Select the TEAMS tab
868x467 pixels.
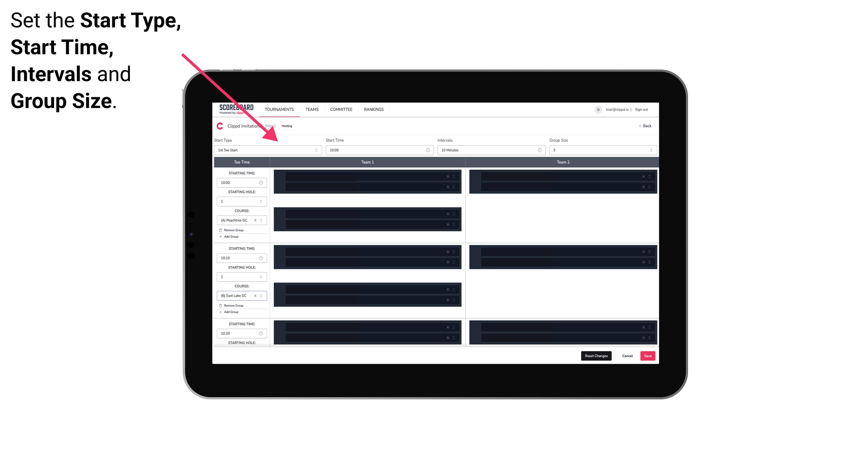pos(312,109)
